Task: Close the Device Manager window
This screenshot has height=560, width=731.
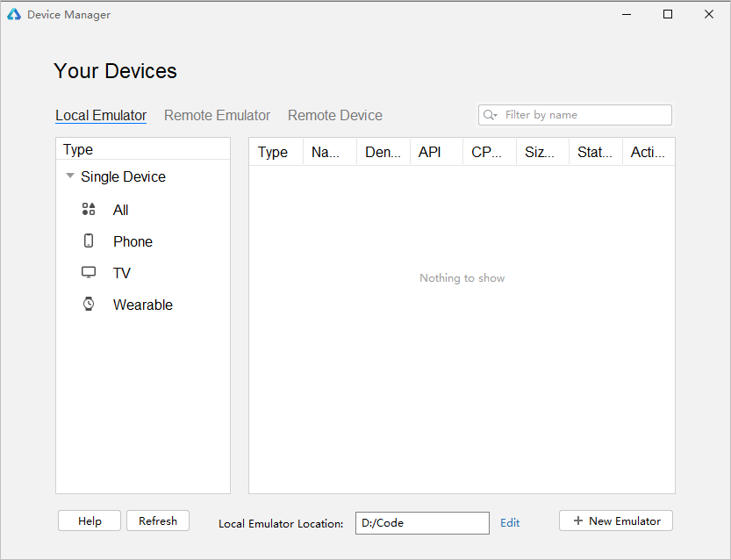Action: 709,14
